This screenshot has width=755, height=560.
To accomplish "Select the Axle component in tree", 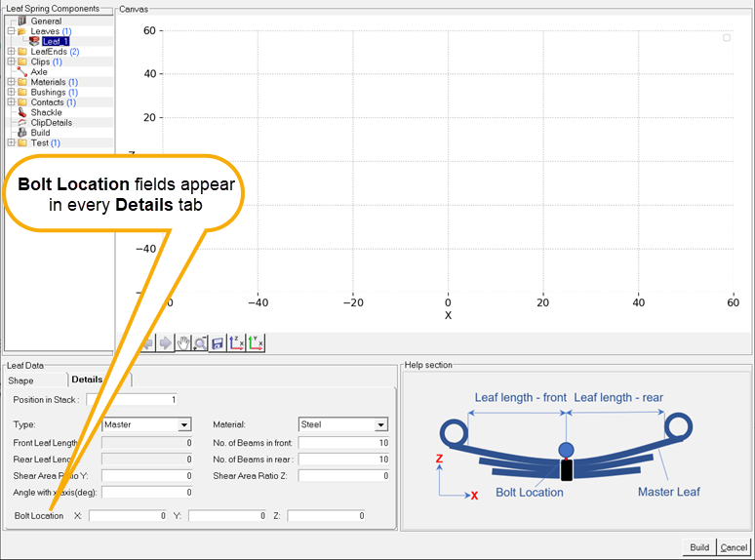I will pos(39,71).
